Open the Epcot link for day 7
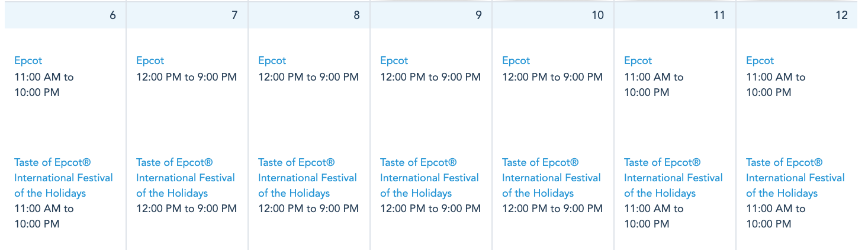The image size is (868, 250). tap(150, 60)
